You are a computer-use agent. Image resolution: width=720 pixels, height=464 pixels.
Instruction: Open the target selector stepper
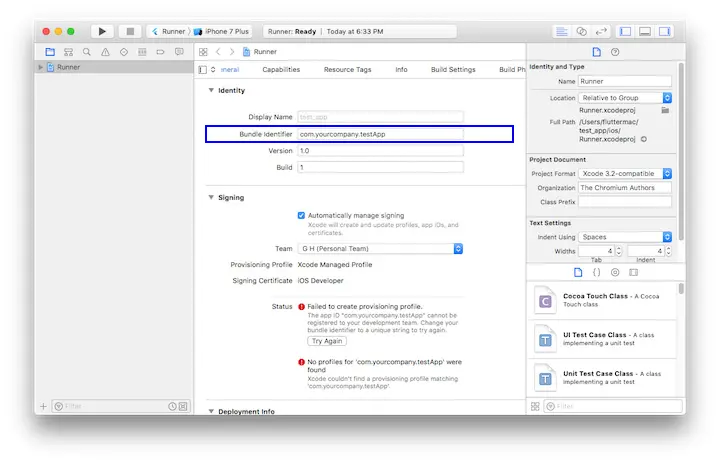(x=213, y=70)
